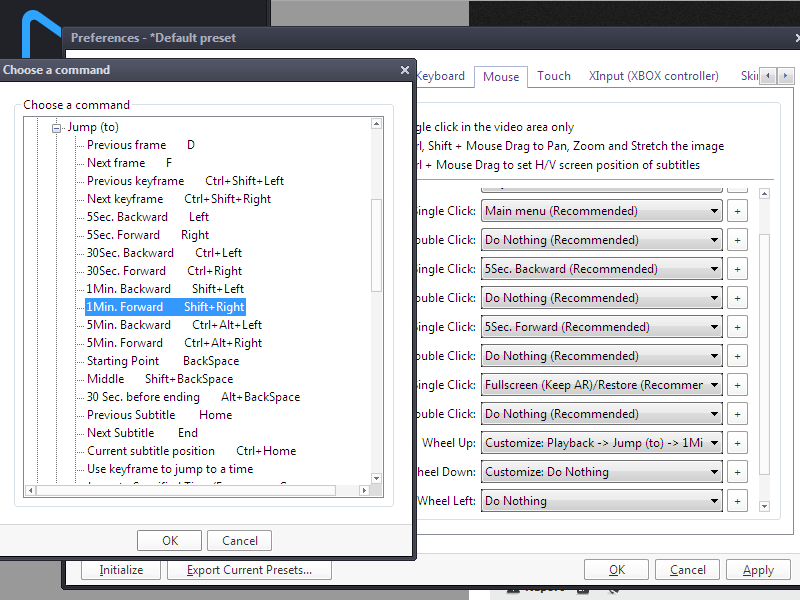
Task: Click Initialize button in Preferences
Action: (x=121, y=570)
